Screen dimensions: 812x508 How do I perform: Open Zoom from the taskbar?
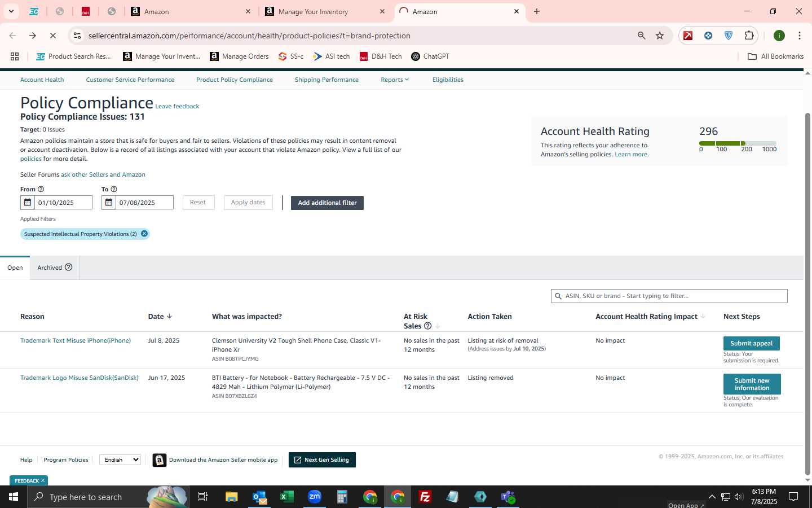point(315,497)
